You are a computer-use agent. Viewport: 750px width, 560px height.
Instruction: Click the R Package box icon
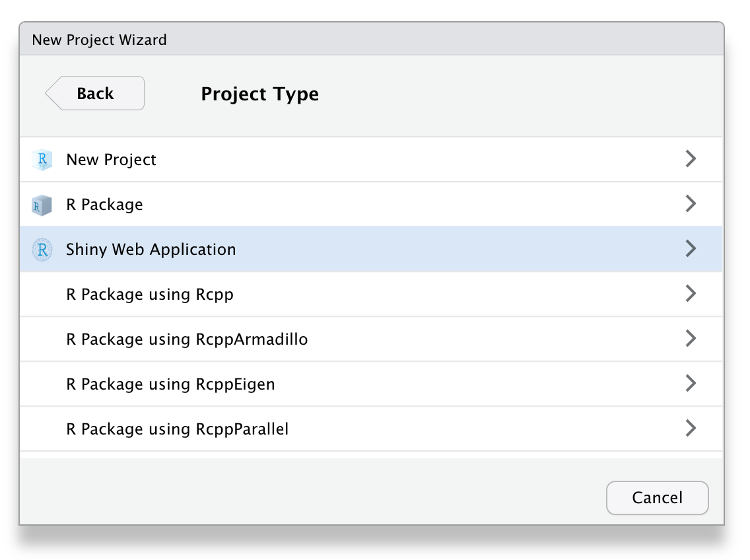(x=42, y=205)
